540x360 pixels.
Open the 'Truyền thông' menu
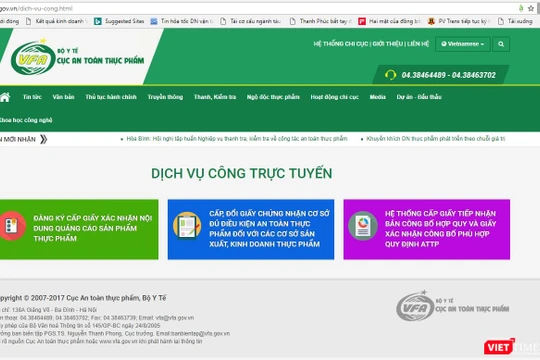[165, 97]
